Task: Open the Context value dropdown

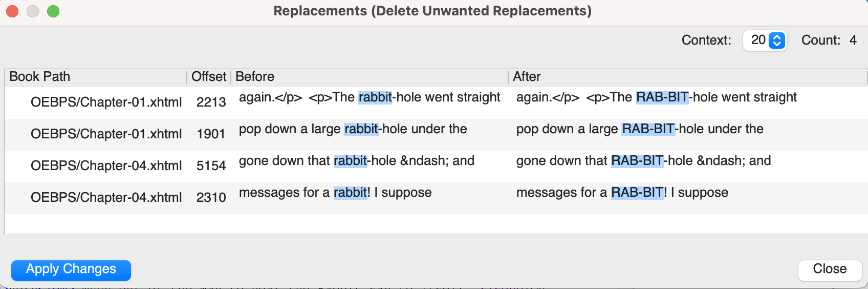Action: 765,40
